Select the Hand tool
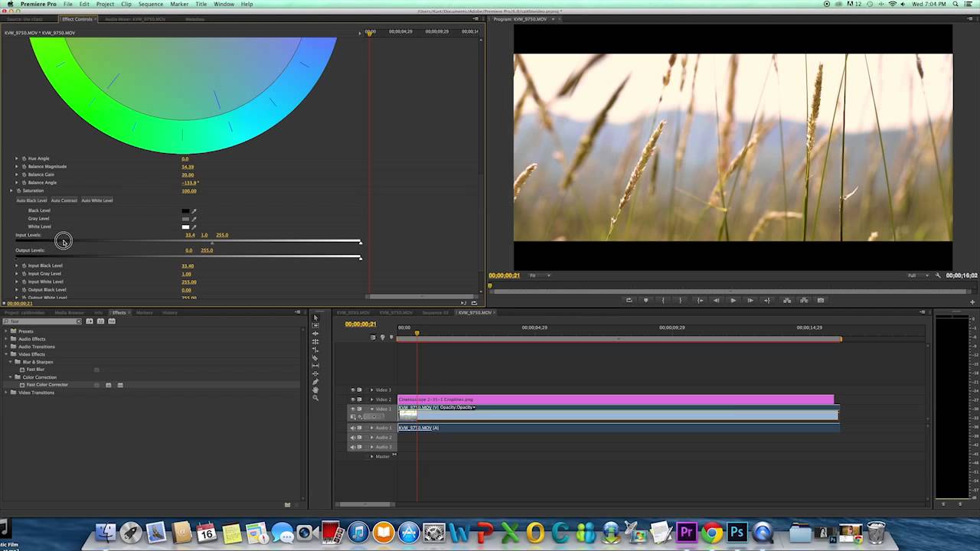Viewport: 980px width, 551px height. click(x=315, y=390)
